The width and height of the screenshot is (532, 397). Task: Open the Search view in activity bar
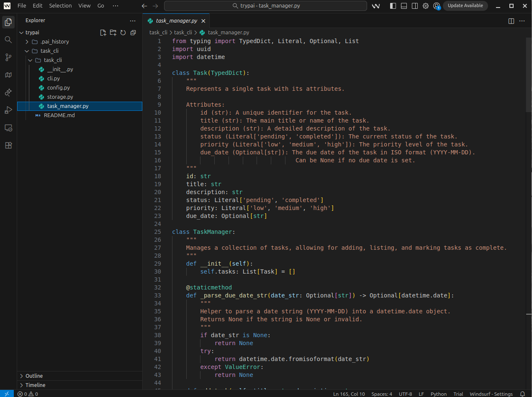(x=8, y=39)
